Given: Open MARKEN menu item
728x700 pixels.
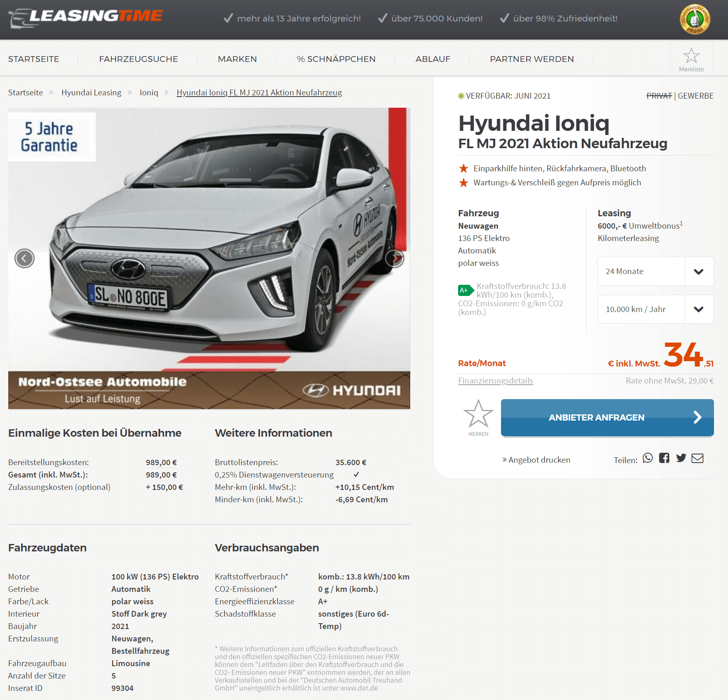Looking at the screenshot, I should click(x=237, y=59).
